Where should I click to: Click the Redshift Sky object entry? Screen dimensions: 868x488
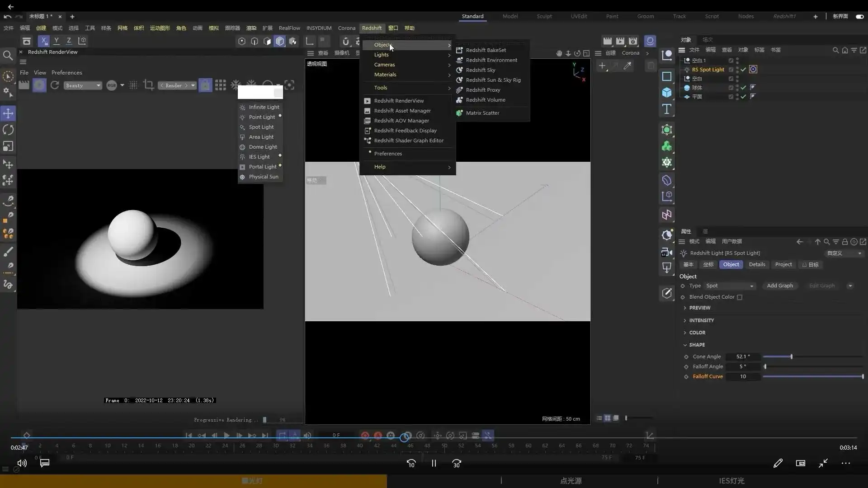point(480,70)
